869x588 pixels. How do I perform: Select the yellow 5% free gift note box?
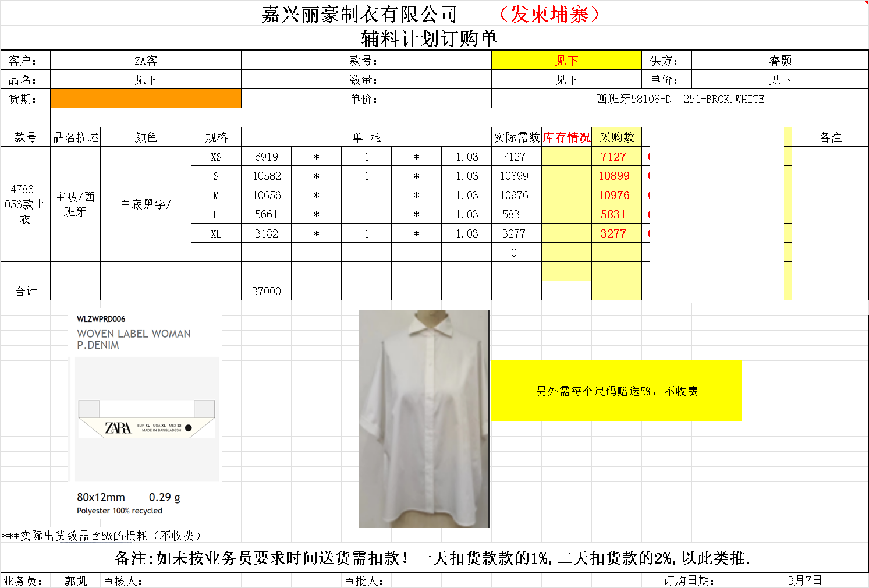616,391
